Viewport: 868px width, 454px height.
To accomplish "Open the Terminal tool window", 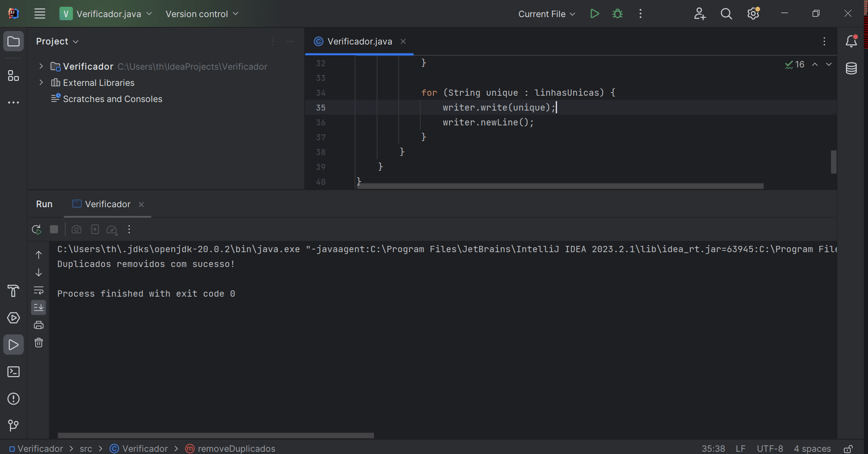I will (x=13, y=372).
